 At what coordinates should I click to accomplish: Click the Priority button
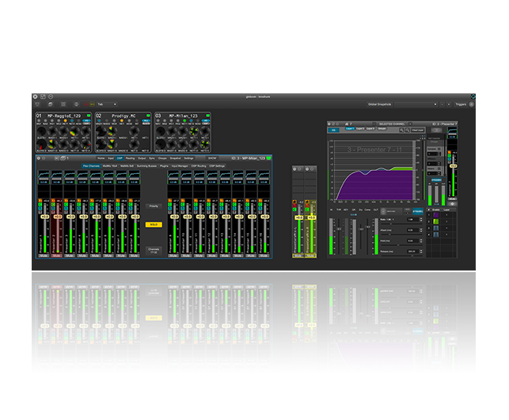tap(154, 206)
